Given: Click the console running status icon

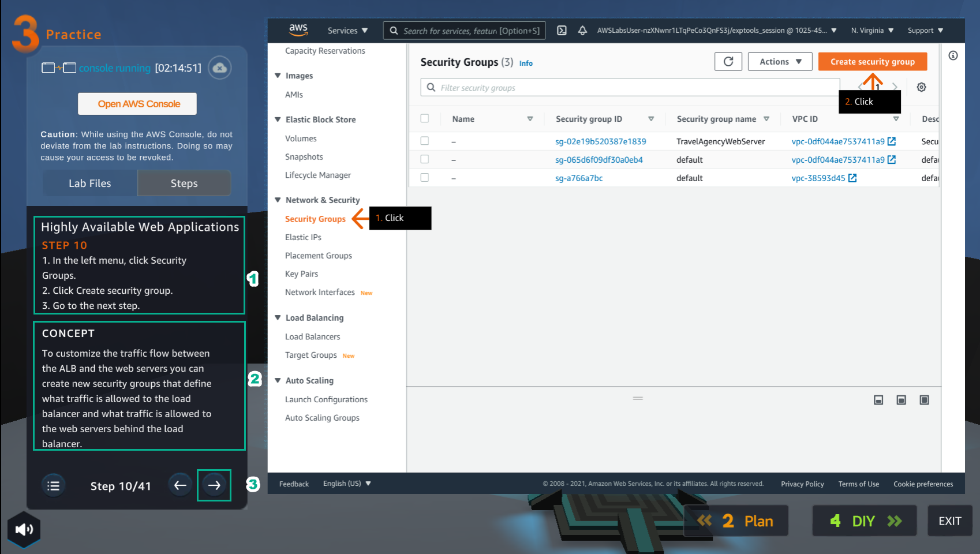Looking at the screenshot, I should point(59,68).
